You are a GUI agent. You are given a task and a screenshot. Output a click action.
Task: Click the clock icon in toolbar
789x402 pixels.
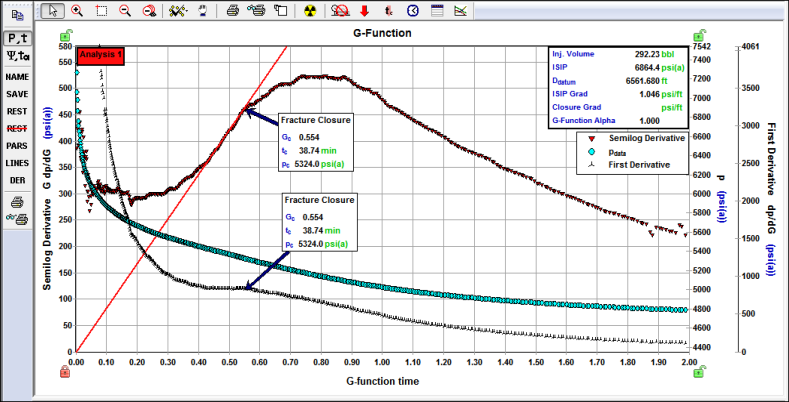coord(413,10)
